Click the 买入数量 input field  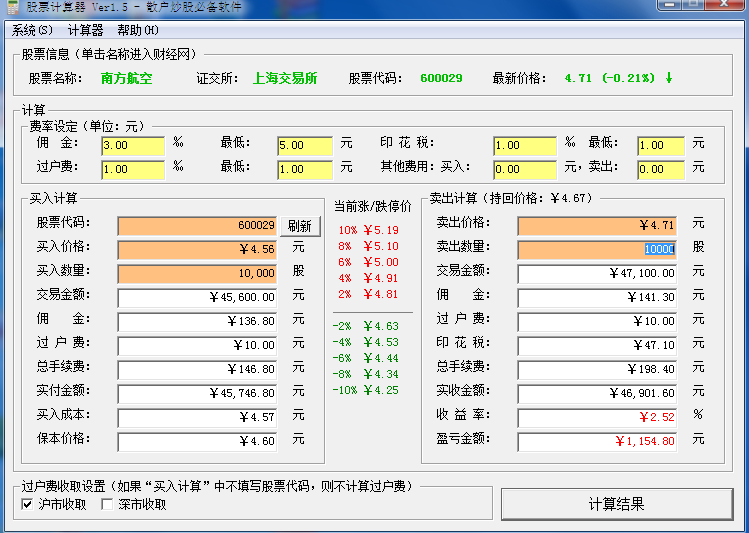click(x=197, y=273)
